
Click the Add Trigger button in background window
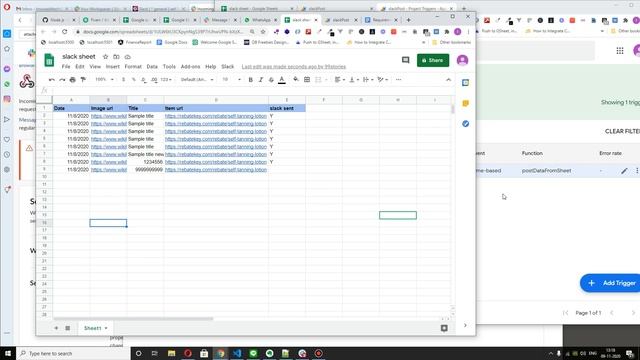[611, 283]
